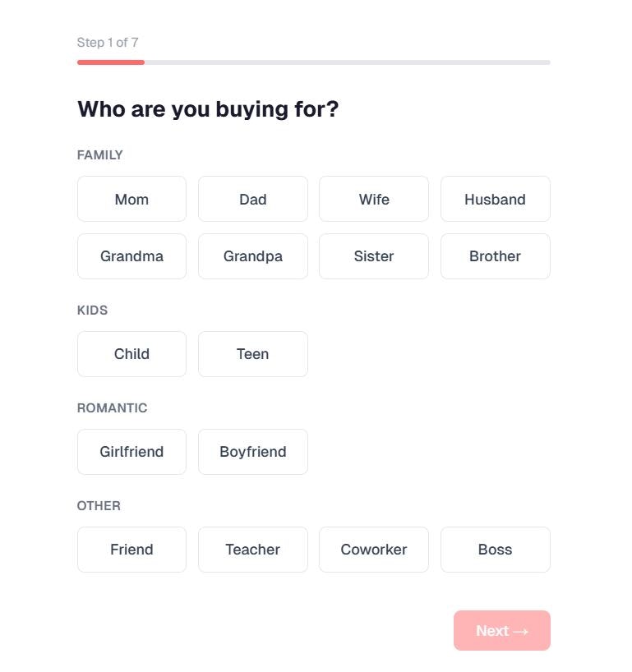Choose Husband as the gift recipient
Image resolution: width=632 pixels, height=672 pixels.
pyautogui.click(x=495, y=199)
